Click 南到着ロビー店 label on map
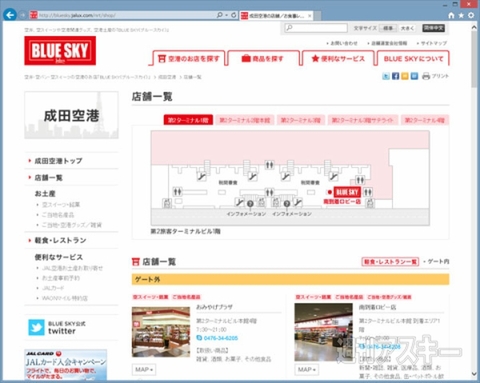 (x=342, y=202)
